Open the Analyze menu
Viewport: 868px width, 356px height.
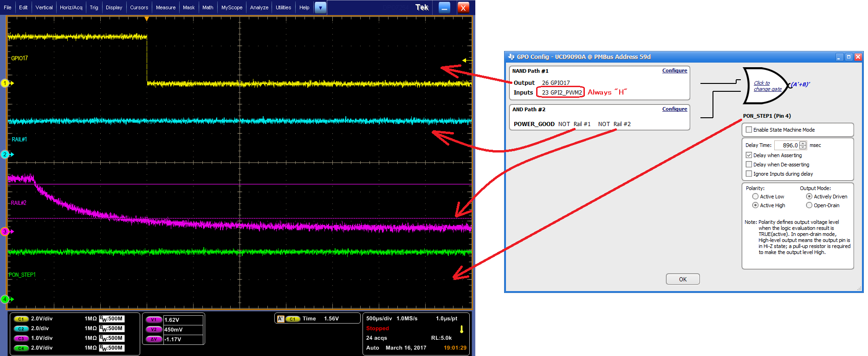[x=259, y=7]
